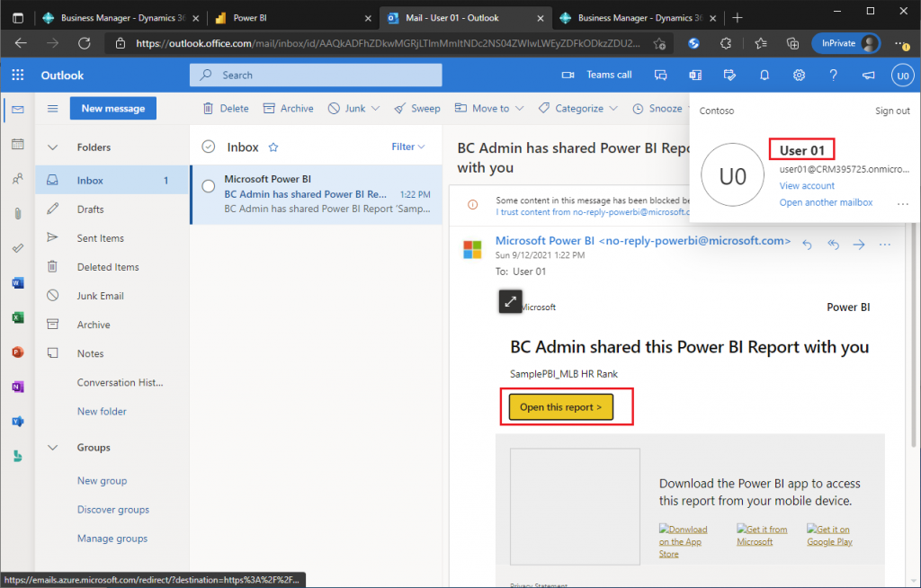Launch Word from the left rail

point(18,282)
